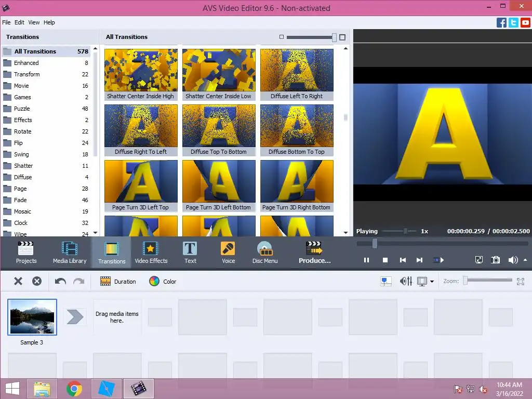The width and height of the screenshot is (532, 399).
Task: Open the audio mixer icon
Action: point(406,281)
